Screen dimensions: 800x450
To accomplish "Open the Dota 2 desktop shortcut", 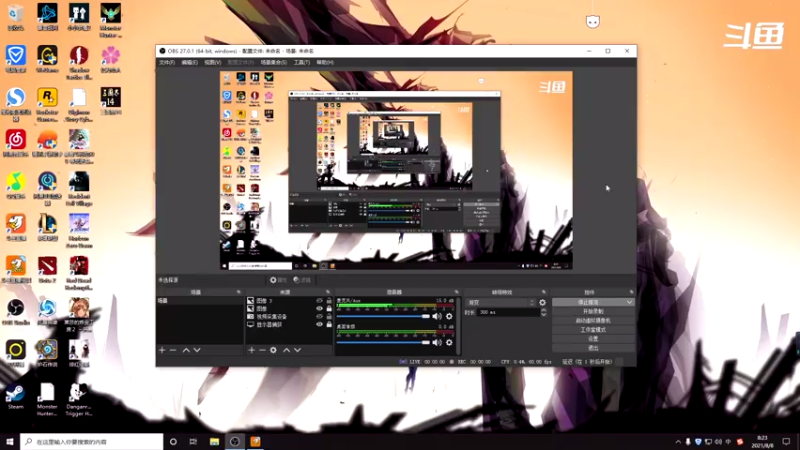I will [47, 270].
